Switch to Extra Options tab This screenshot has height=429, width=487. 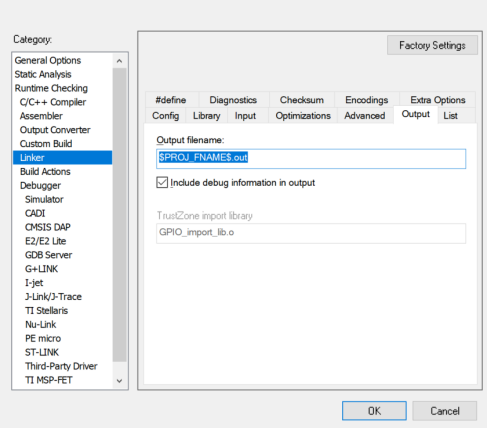[437, 100]
